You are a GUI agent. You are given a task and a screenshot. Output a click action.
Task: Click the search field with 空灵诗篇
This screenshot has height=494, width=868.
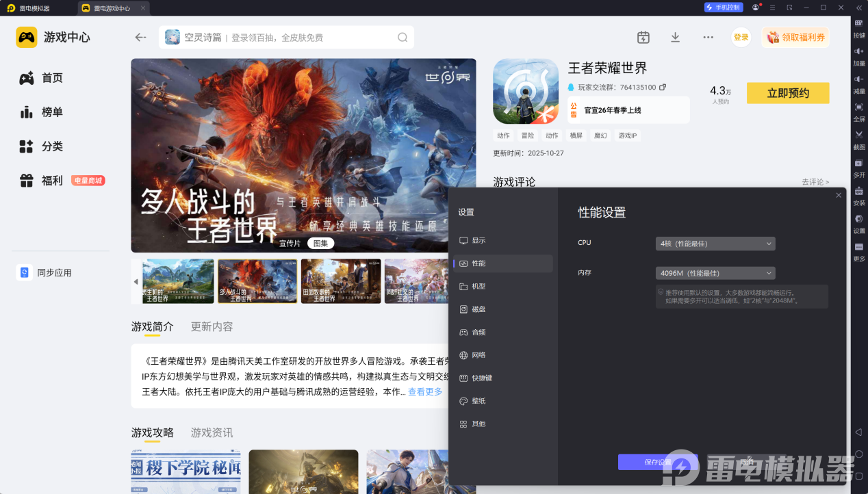[x=281, y=38]
